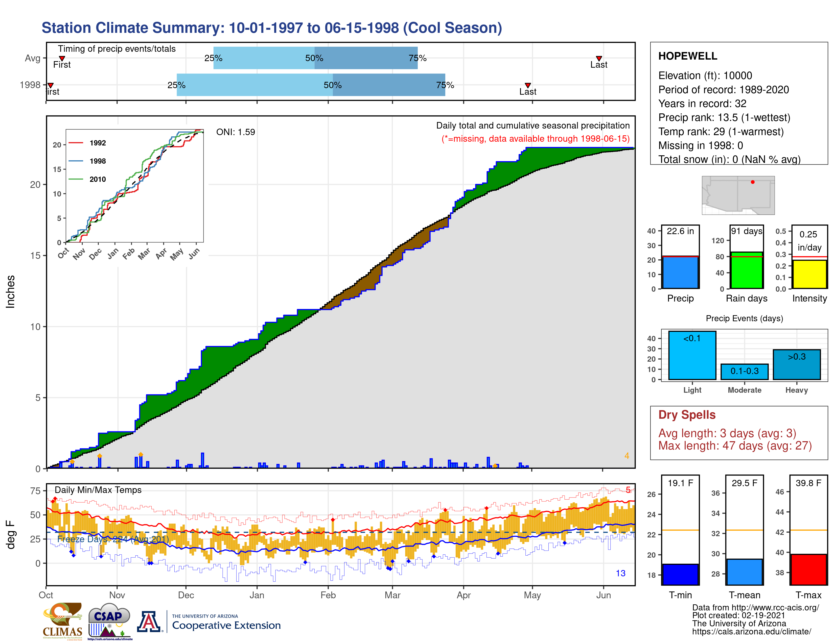Screen dimensions: 834x644
Task: Click the '39.8 F' T-max value
Action: (808, 483)
